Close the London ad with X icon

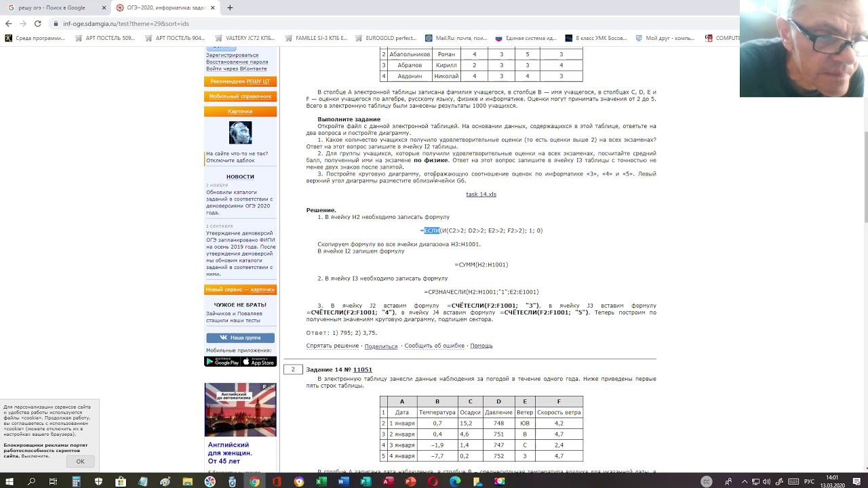[273, 387]
